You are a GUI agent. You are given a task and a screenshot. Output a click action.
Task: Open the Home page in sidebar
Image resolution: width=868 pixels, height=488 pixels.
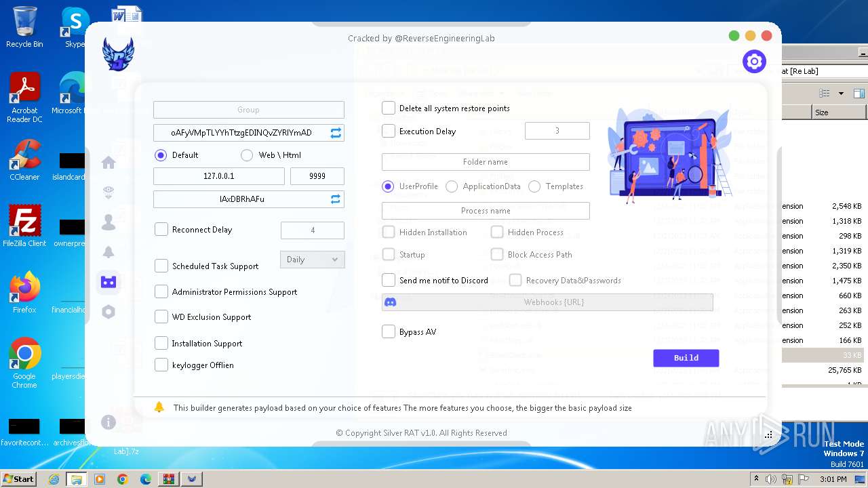[x=108, y=163]
